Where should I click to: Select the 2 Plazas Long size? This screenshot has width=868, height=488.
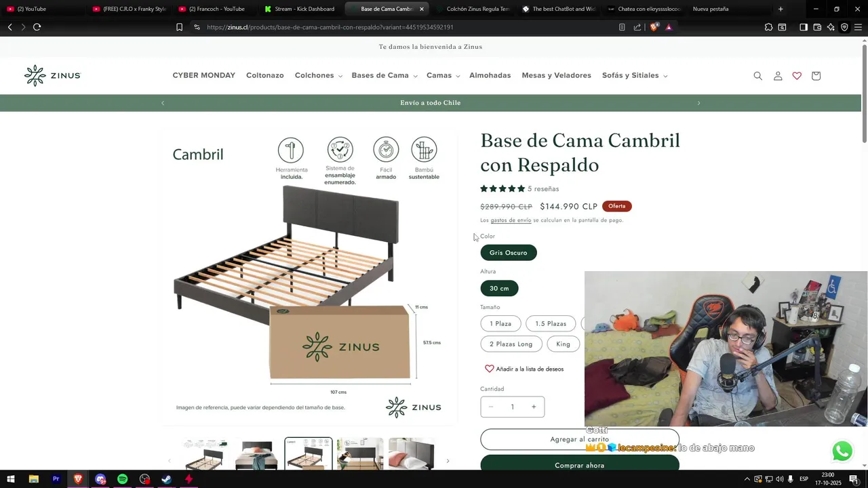pyautogui.click(x=511, y=344)
